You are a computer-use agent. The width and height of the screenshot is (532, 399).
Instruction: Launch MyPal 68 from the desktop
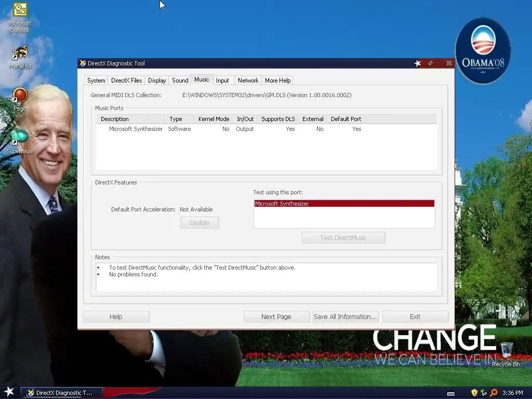(x=20, y=56)
